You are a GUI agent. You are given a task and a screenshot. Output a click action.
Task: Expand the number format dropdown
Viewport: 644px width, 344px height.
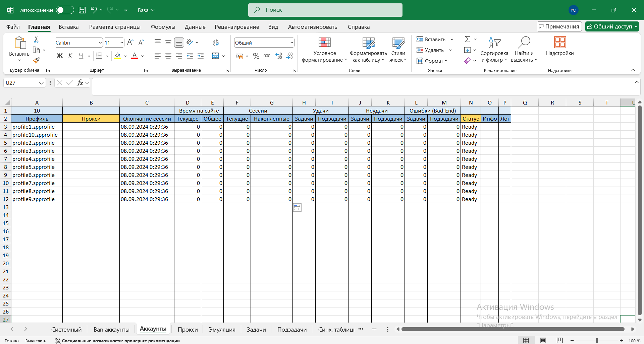(292, 43)
